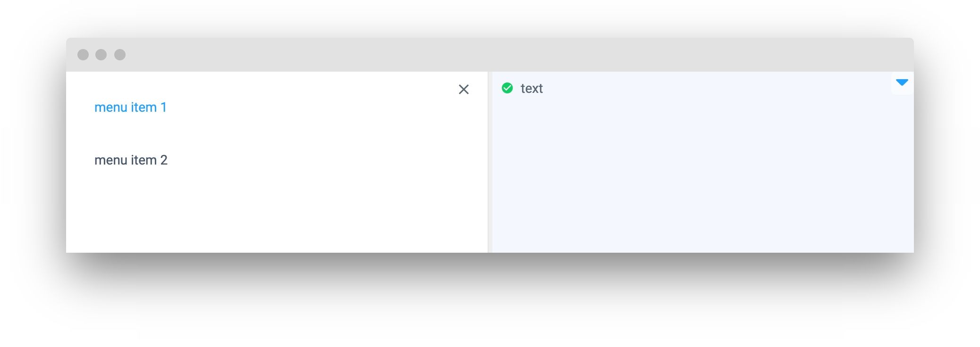Select menu item 2
980x347 pixels.
pyautogui.click(x=131, y=160)
